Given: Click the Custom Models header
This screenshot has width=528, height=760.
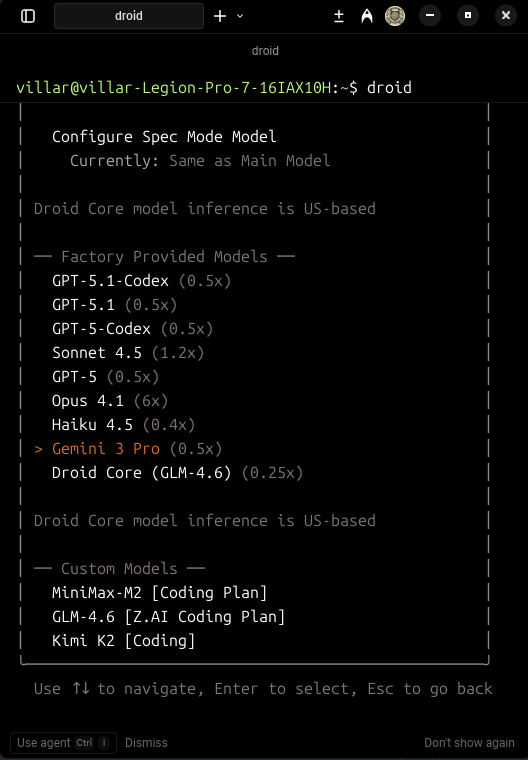Looking at the screenshot, I should (x=119, y=569).
